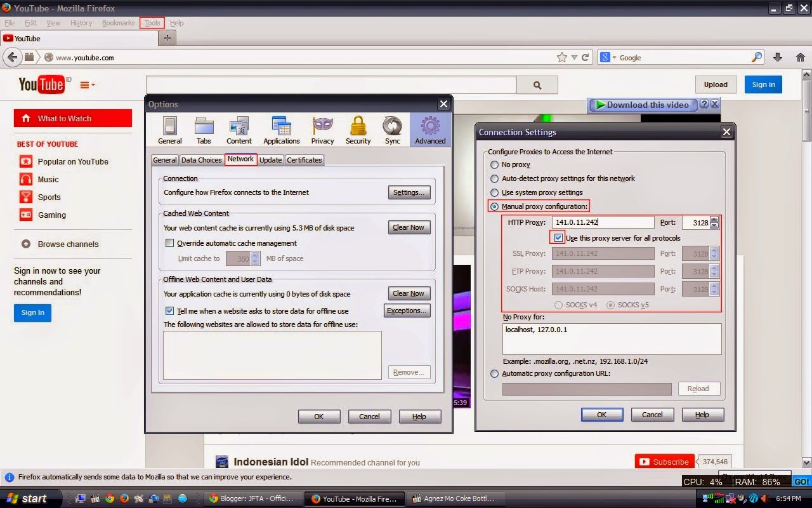The height and width of the screenshot is (508, 812).
Task: Open the View menu
Action: pos(53,23)
